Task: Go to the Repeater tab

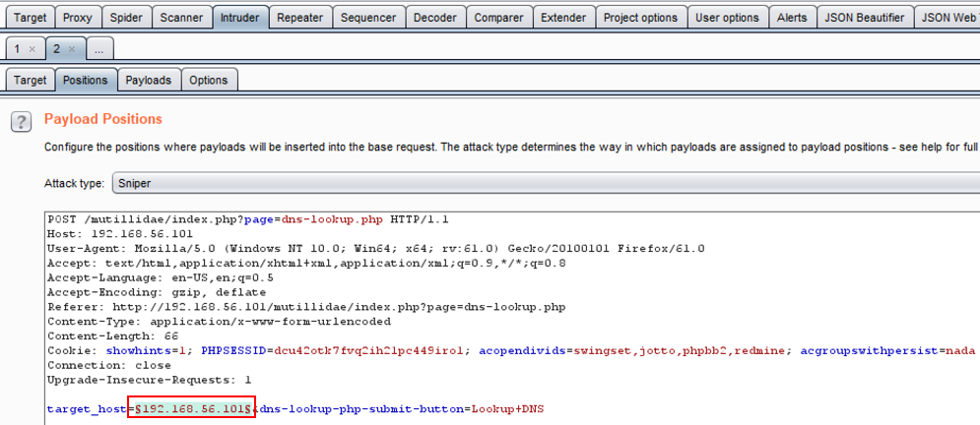Action: pyautogui.click(x=300, y=18)
